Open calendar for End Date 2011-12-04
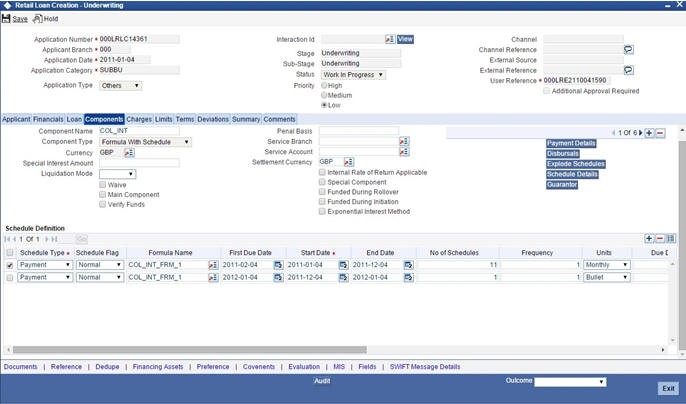686x404 pixels. [x=409, y=265]
